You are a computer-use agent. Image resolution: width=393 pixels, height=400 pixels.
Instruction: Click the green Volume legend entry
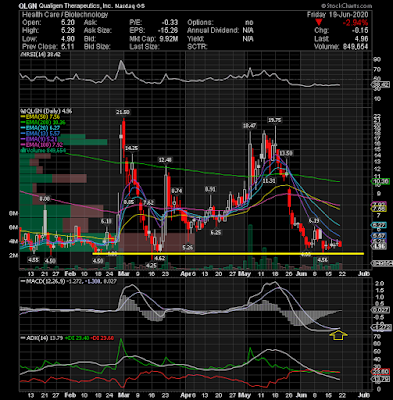coord(43,151)
